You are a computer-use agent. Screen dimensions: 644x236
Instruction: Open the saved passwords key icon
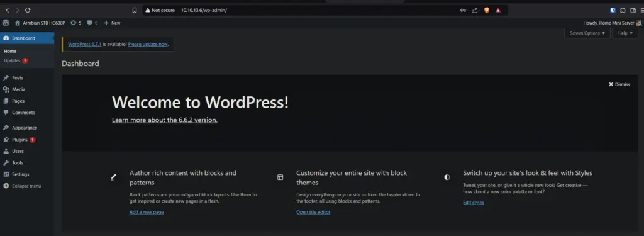click(463, 10)
